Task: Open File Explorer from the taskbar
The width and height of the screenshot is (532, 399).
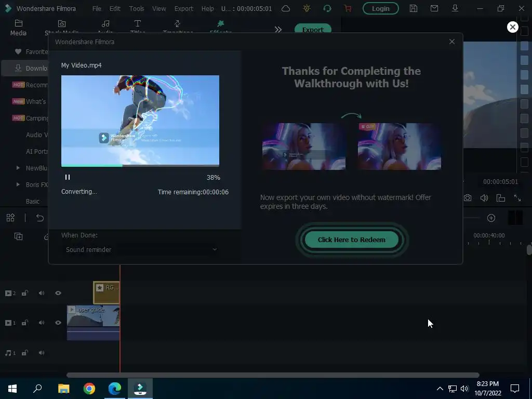Action: click(63, 389)
